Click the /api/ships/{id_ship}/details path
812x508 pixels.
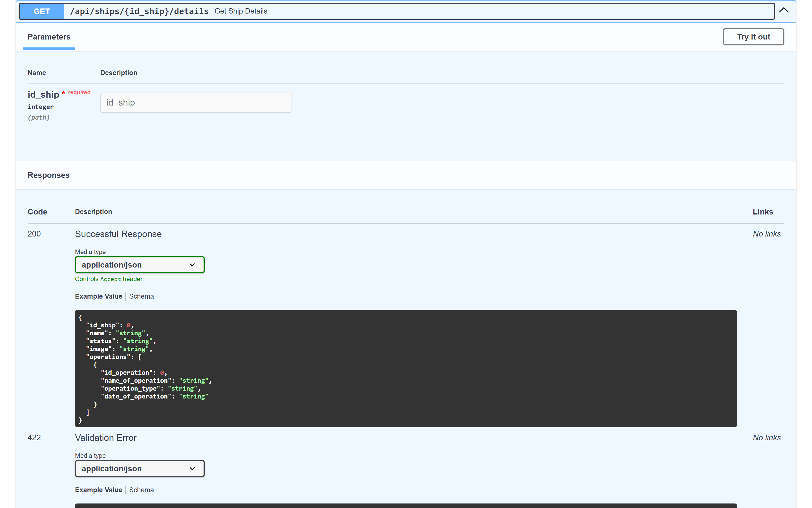[139, 11]
